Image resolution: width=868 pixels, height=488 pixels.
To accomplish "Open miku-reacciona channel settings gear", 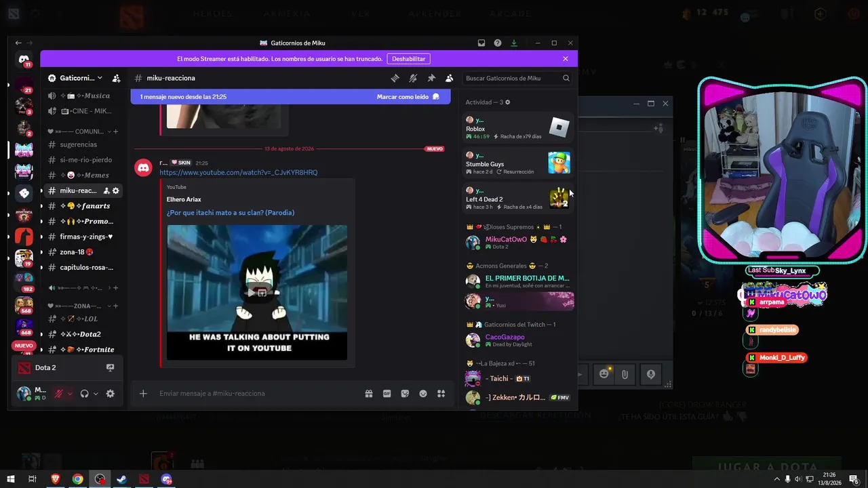I will point(116,190).
